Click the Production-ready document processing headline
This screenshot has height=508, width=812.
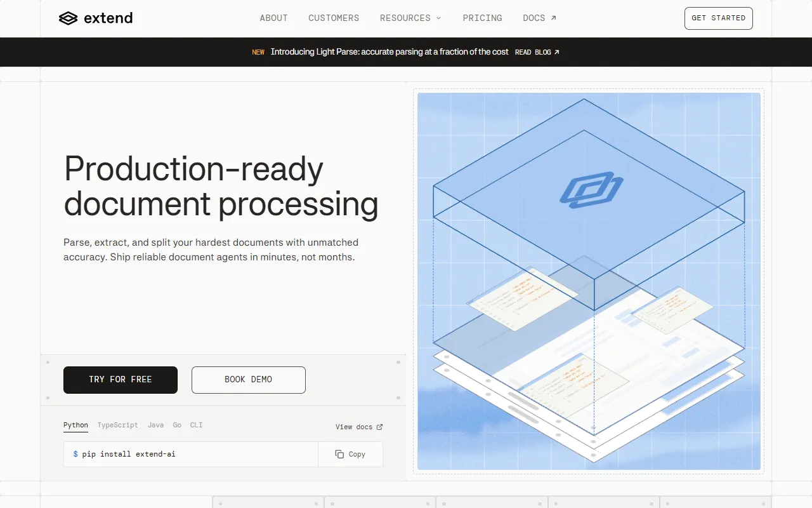coord(221,186)
